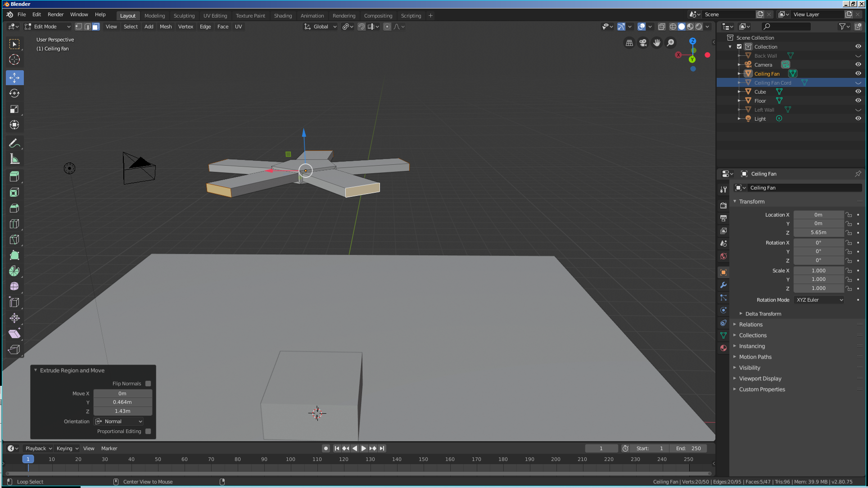Select the Edge Slide tool
The width and height of the screenshot is (868, 488).
(14, 302)
